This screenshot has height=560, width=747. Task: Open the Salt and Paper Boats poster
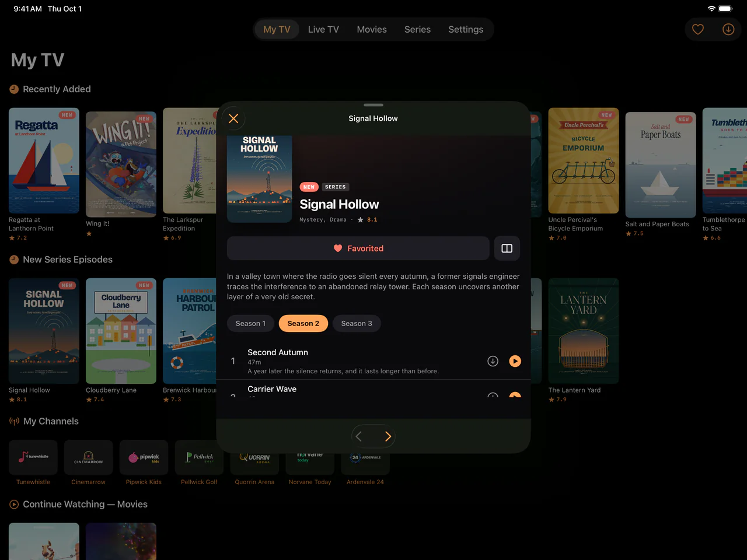coord(661,164)
